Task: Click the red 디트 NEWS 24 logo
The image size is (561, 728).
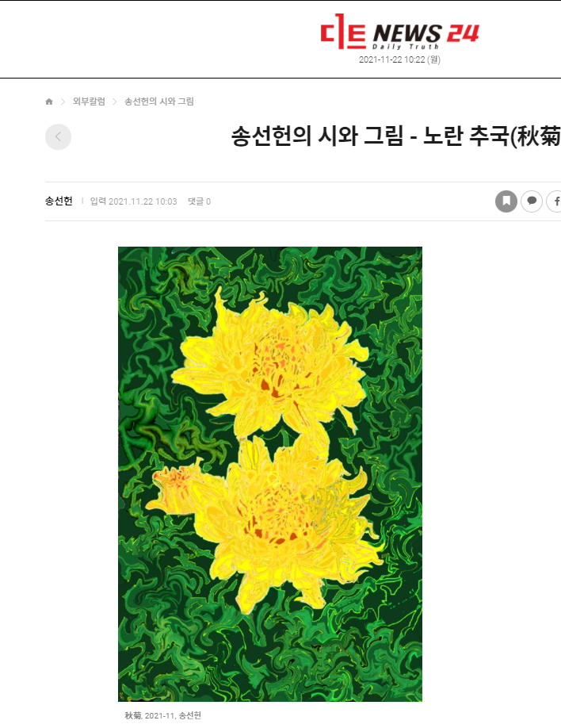Action: [x=399, y=32]
